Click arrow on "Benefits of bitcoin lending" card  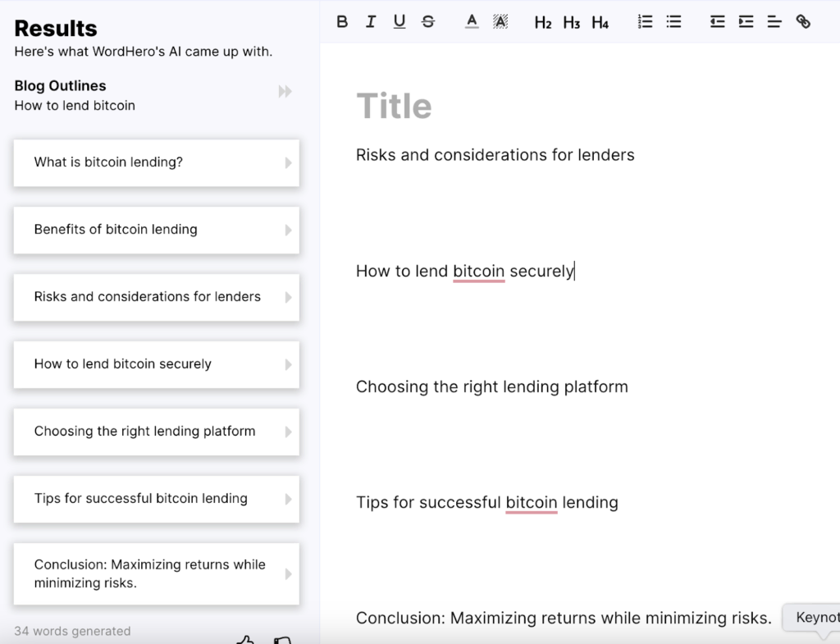[288, 231]
